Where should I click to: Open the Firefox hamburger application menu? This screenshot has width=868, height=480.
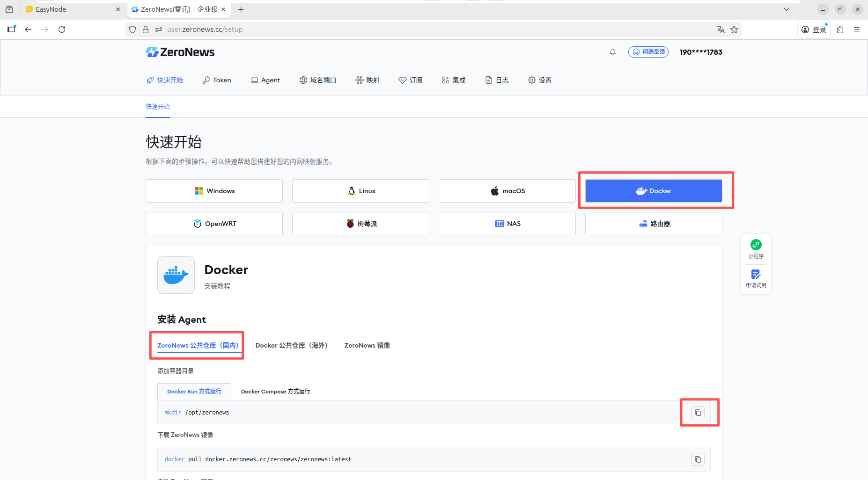pos(857,29)
